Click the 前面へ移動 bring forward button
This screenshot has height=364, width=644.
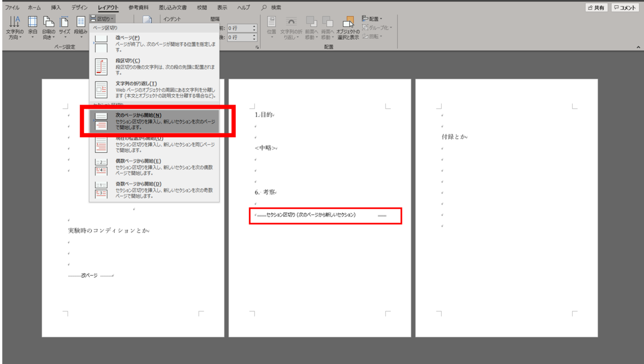[x=311, y=28]
